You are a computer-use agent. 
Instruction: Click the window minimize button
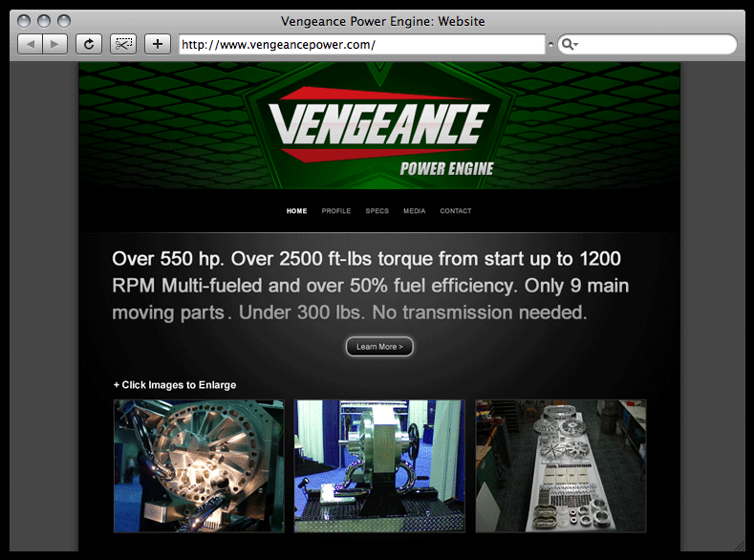[44, 21]
